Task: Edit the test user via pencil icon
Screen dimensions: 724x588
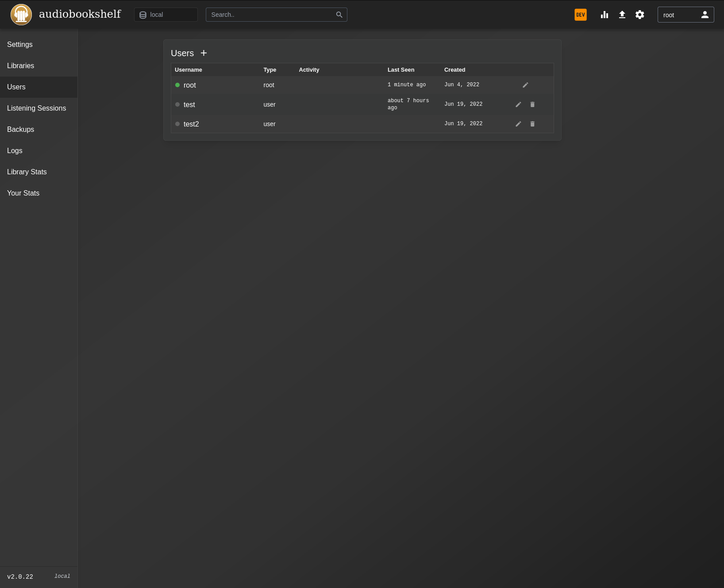Action: [x=518, y=104]
